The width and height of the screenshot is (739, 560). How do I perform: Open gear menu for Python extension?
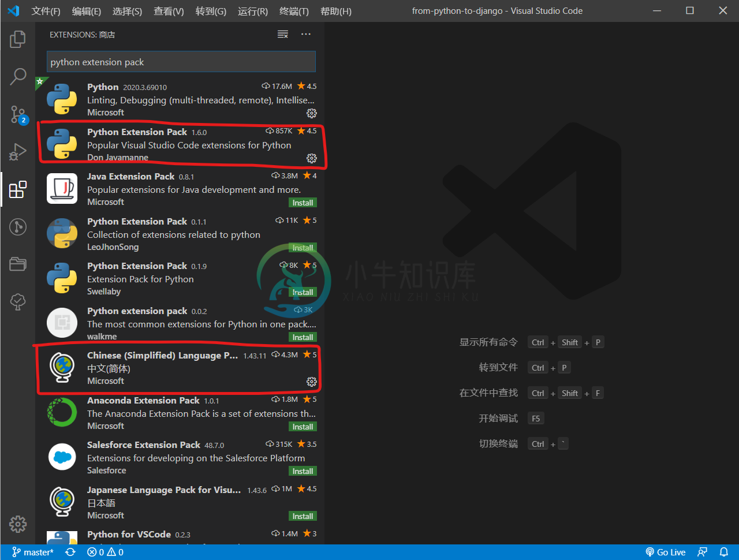312,113
